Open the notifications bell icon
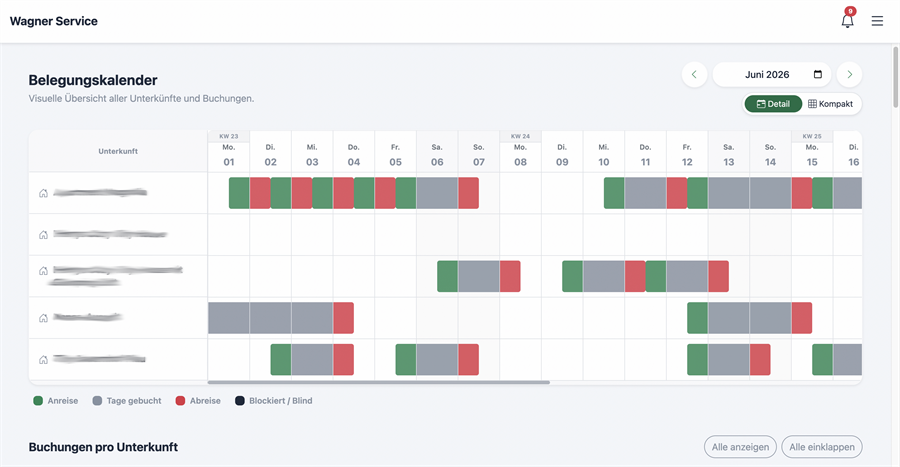Viewport: 900px width, 467px height. coord(847,21)
